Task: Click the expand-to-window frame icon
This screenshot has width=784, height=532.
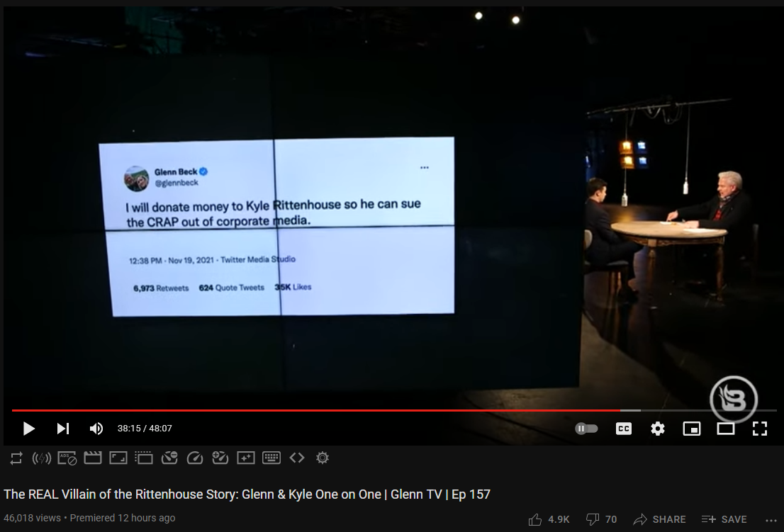Action: (x=118, y=458)
